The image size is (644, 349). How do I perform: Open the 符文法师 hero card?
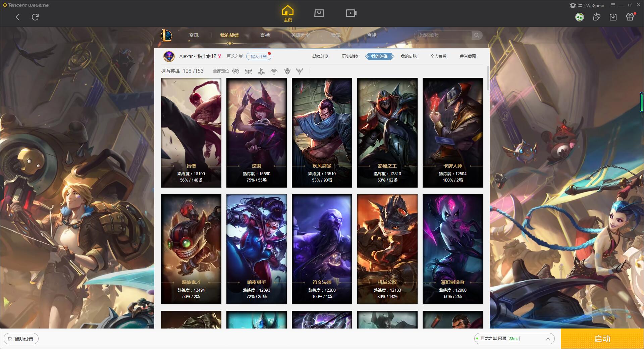click(322, 249)
